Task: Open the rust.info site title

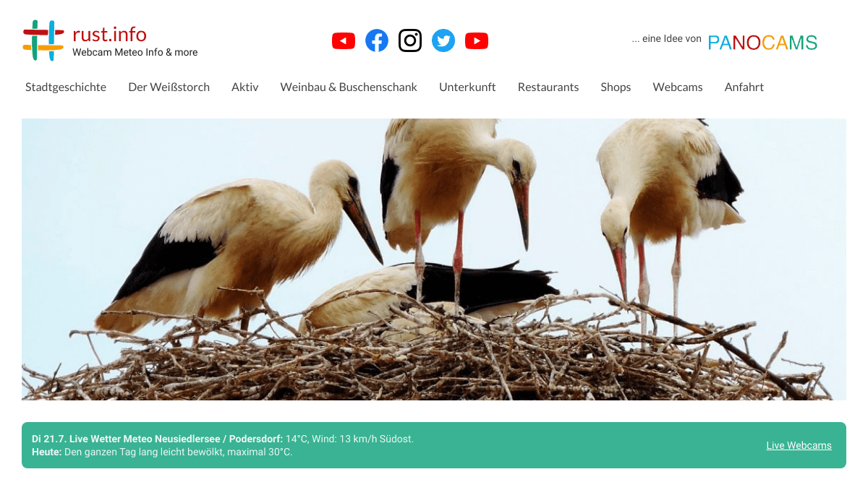Action: click(110, 34)
